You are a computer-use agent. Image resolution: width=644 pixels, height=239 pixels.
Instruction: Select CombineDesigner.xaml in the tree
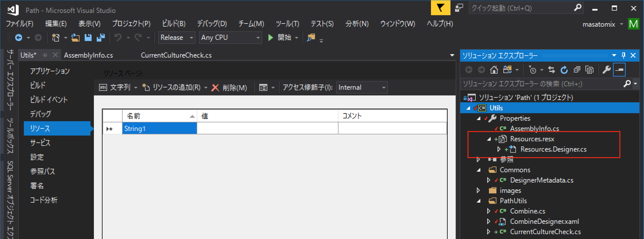coord(544,222)
